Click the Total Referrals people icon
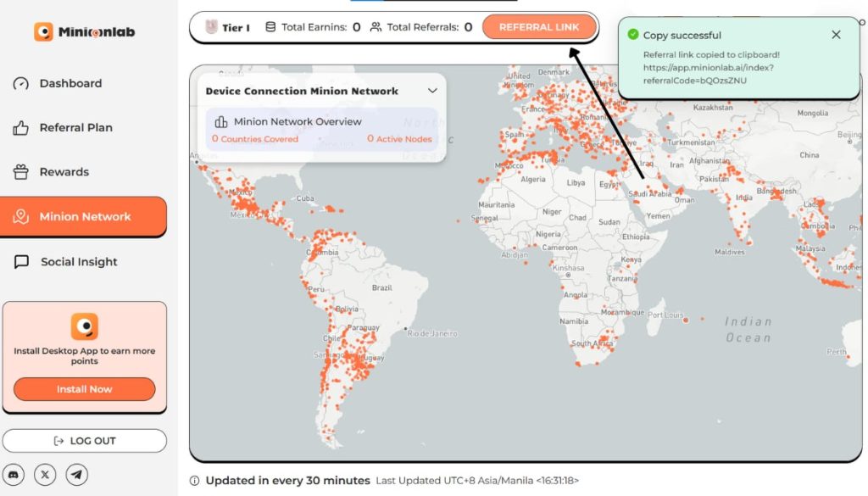868x496 pixels. 376,27
